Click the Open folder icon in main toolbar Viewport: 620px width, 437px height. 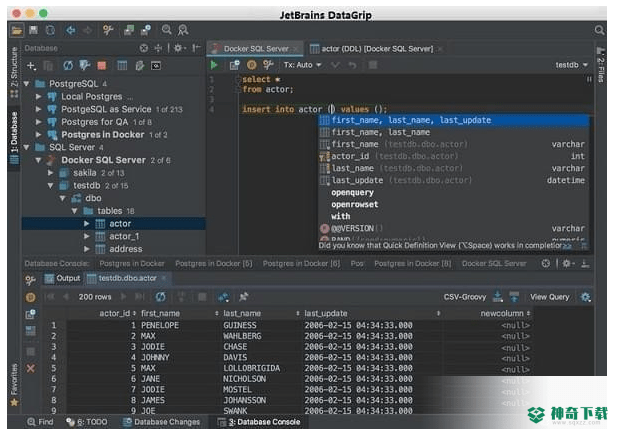click(x=17, y=30)
